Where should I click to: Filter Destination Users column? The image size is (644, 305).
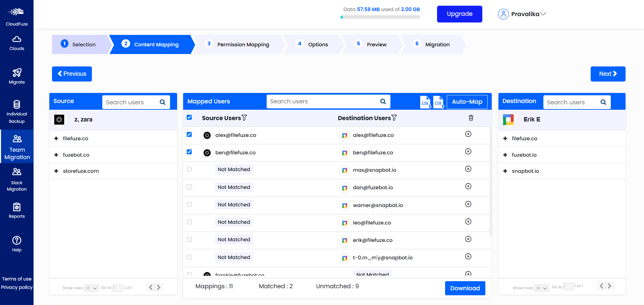(x=394, y=118)
